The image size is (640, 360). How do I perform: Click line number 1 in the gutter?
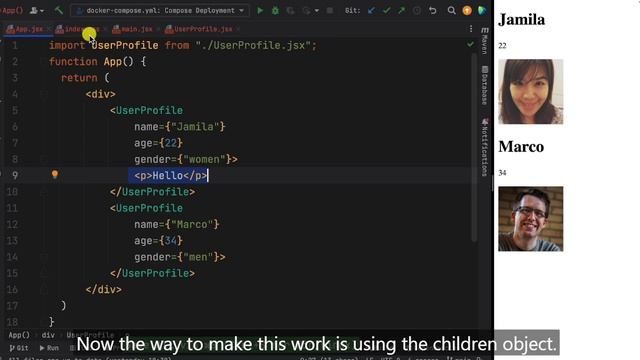tap(15, 45)
